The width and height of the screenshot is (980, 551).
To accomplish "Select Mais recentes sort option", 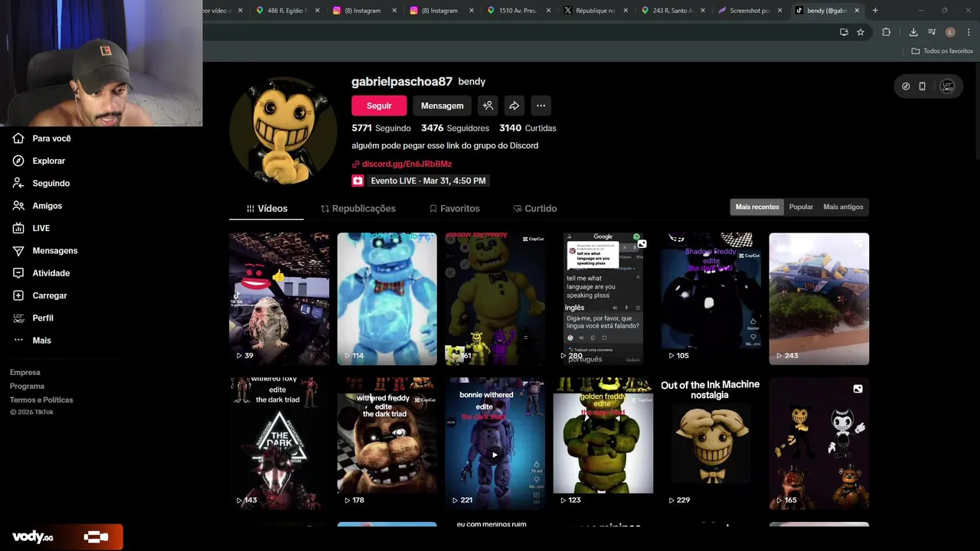I will [757, 207].
